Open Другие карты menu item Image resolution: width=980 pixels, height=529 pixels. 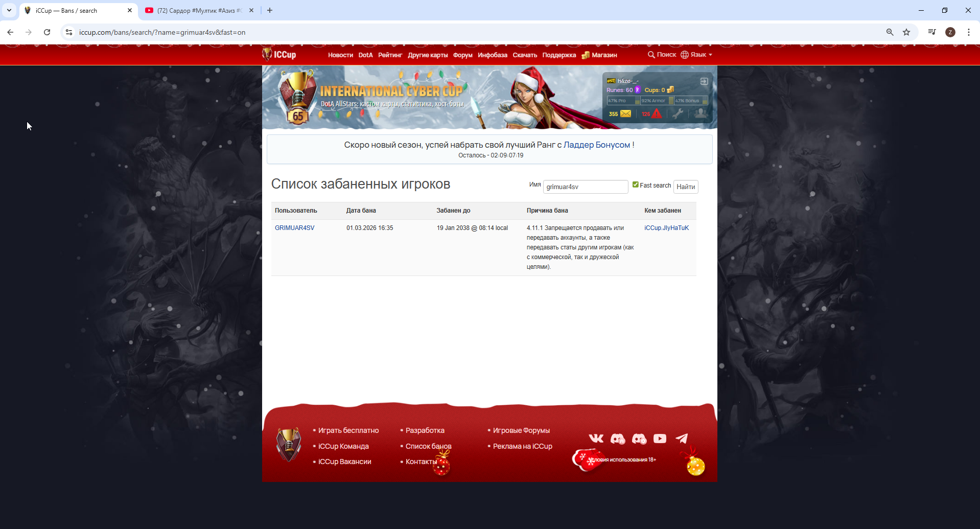coord(428,55)
